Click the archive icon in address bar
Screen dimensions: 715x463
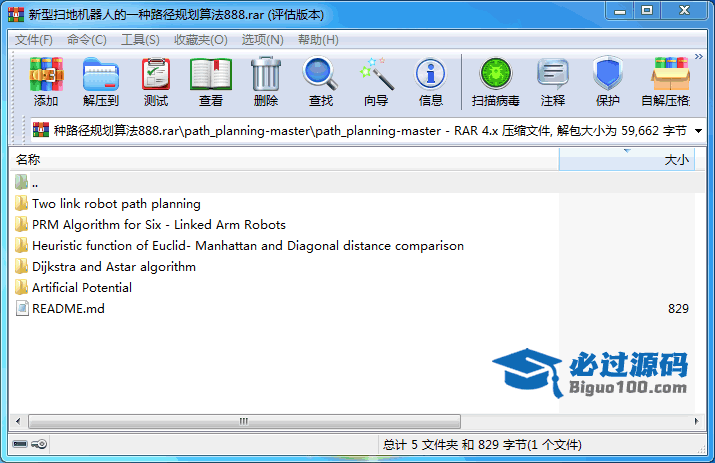(41, 130)
